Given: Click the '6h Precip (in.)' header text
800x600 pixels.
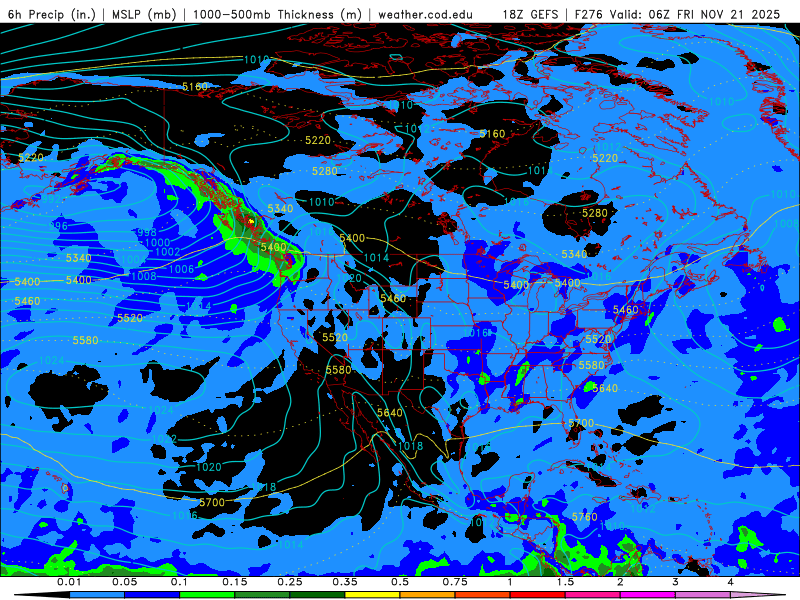Looking at the screenshot, I should coord(52,14).
